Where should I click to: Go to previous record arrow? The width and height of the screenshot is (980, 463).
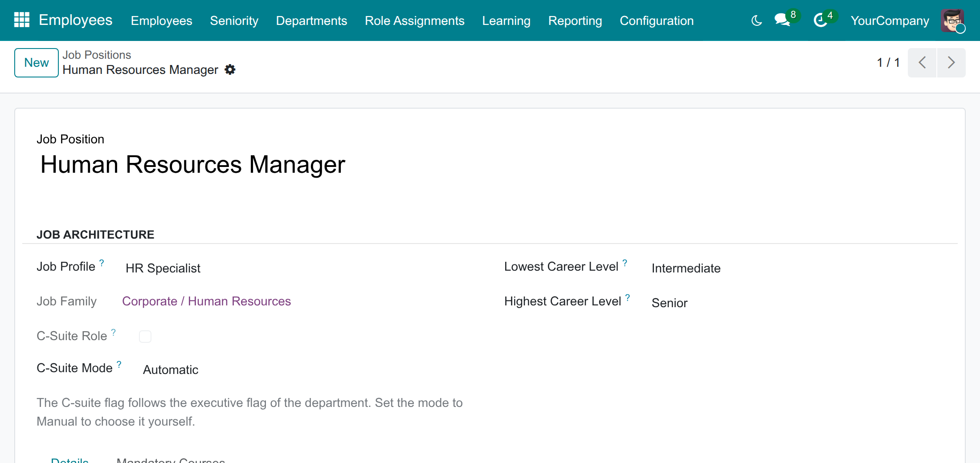pyautogui.click(x=922, y=63)
